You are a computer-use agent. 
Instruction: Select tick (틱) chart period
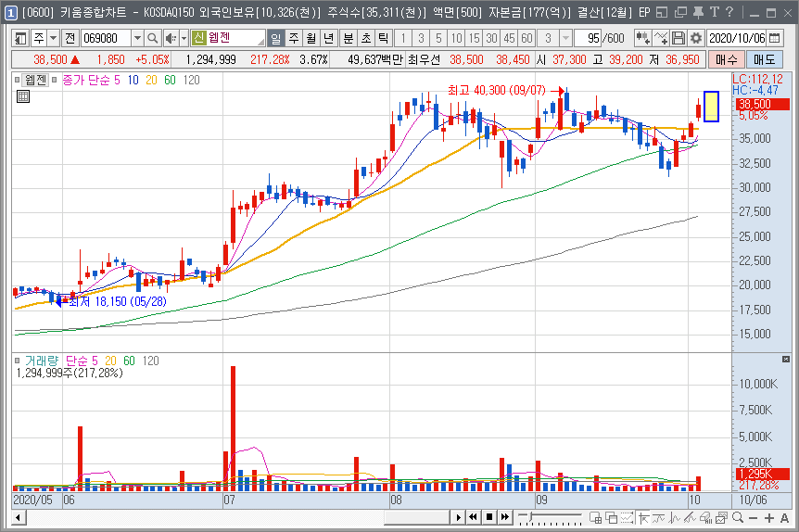(x=383, y=38)
